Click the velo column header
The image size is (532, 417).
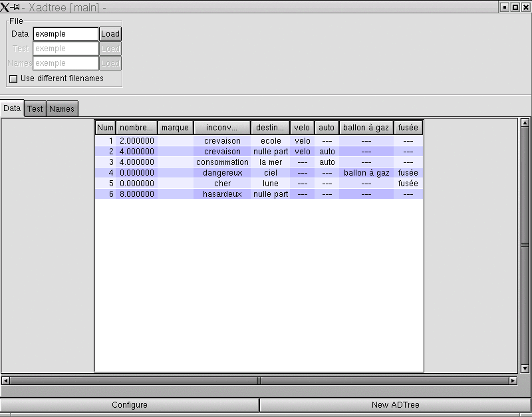click(x=302, y=128)
